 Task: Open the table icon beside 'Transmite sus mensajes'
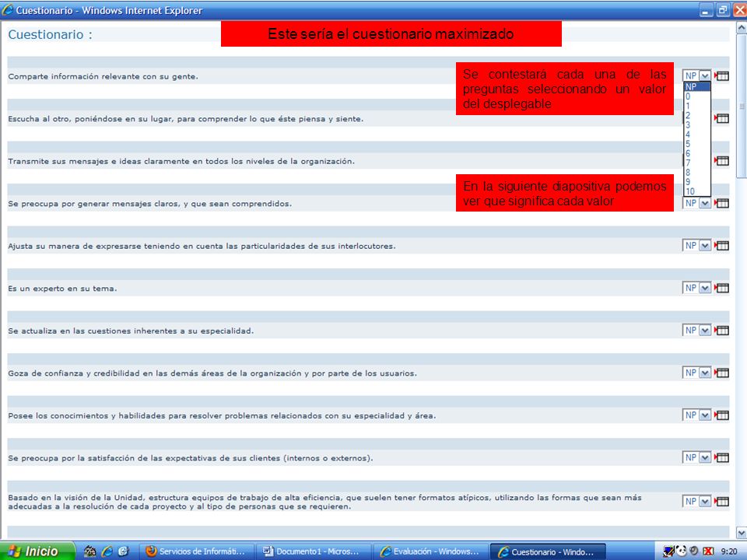722,160
